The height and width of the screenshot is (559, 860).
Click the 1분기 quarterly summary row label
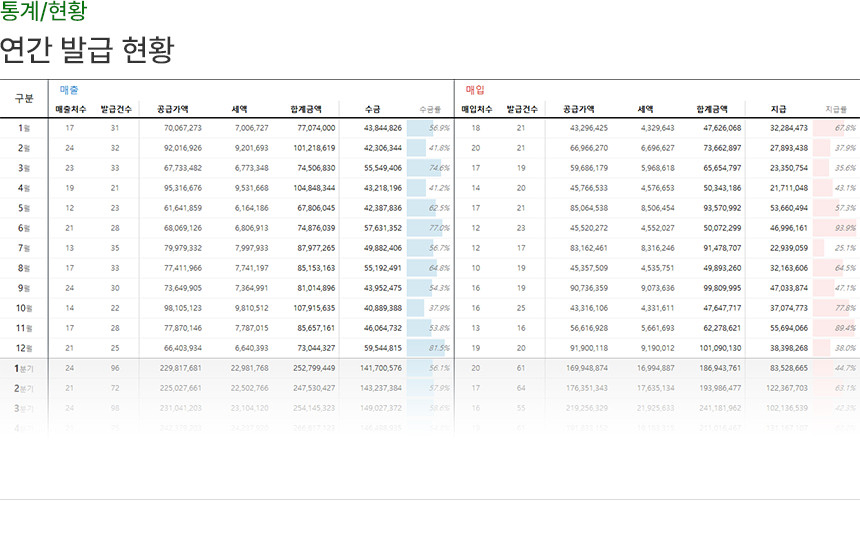point(24,368)
